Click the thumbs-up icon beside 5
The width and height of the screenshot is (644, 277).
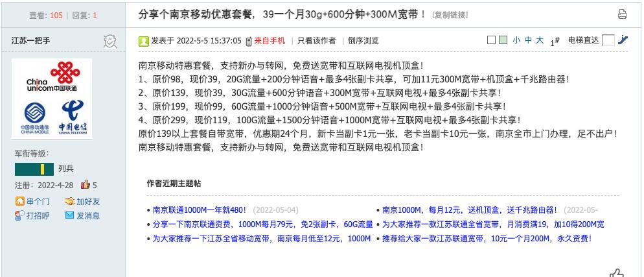pyautogui.click(x=85, y=184)
